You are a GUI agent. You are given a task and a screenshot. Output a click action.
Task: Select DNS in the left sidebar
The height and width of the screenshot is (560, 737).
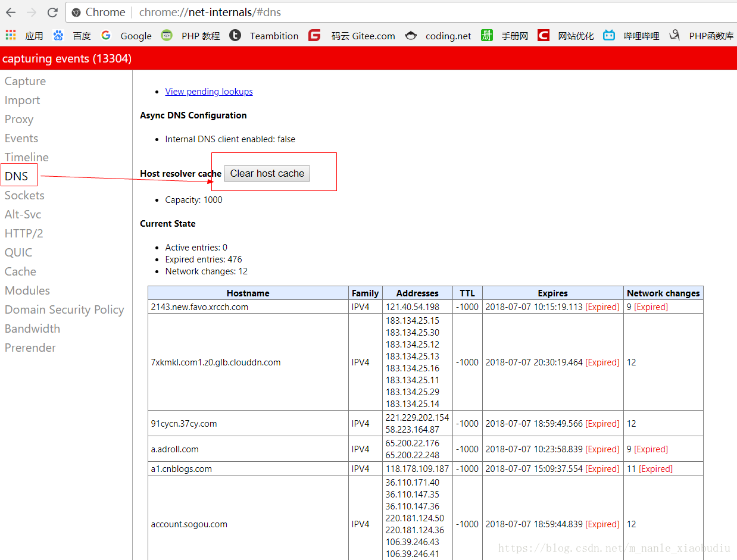point(17,176)
